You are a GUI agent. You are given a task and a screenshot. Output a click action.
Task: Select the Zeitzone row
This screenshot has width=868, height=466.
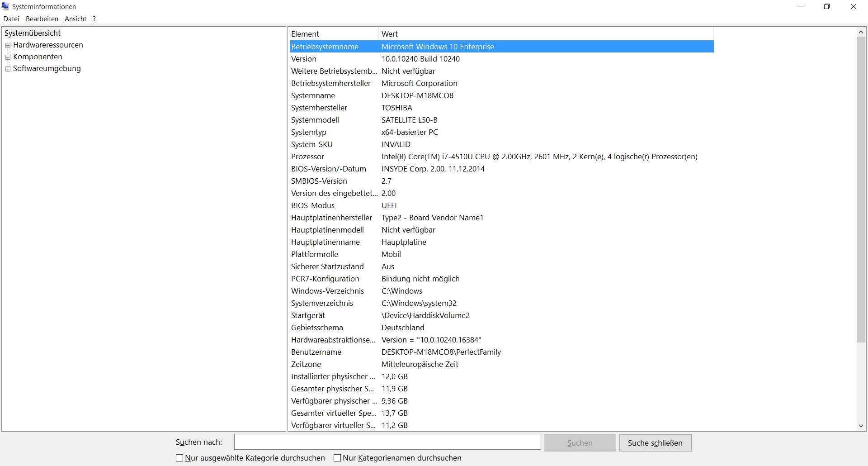click(502, 364)
